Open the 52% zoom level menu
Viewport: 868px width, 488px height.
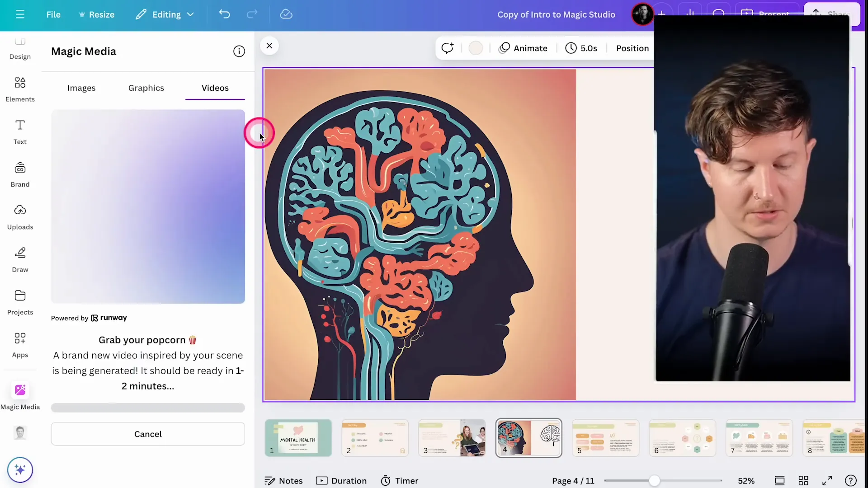[x=746, y=481]
